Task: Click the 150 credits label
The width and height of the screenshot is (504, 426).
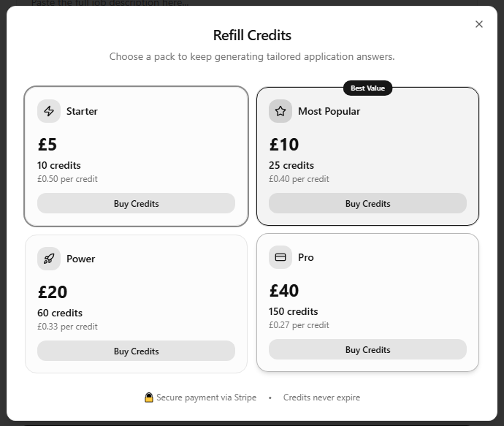Action: (294, 311)
